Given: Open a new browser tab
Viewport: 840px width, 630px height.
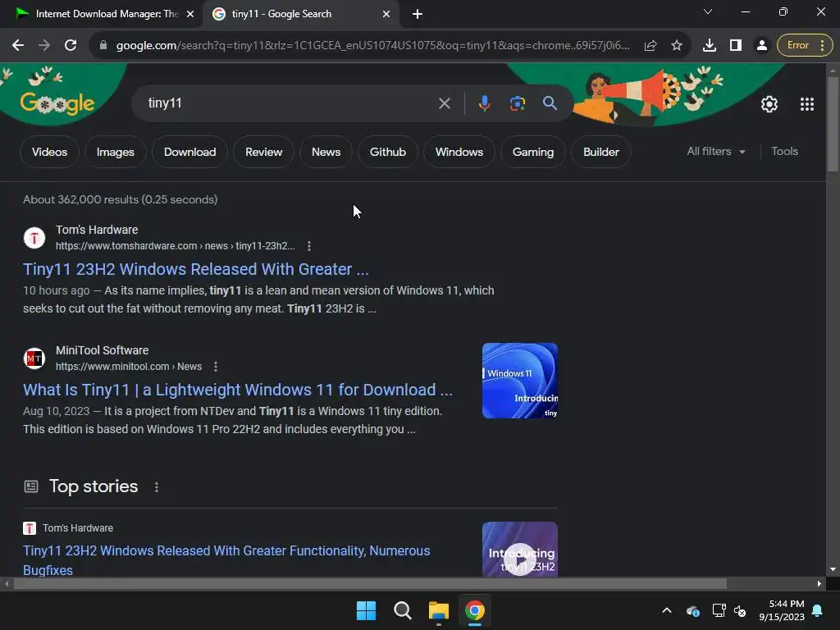Looking at the screenshot, I should 418,14.
